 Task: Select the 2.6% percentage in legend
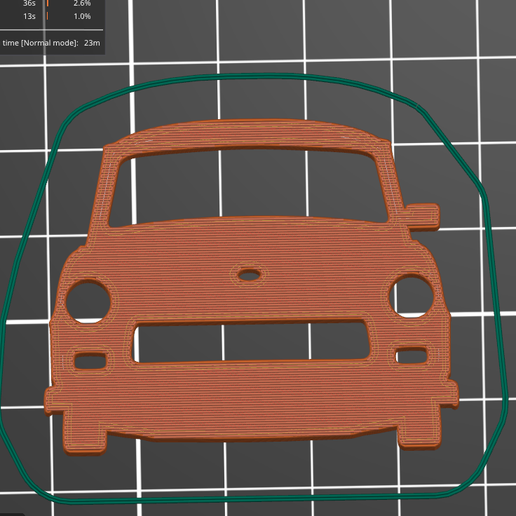[82, 3]
